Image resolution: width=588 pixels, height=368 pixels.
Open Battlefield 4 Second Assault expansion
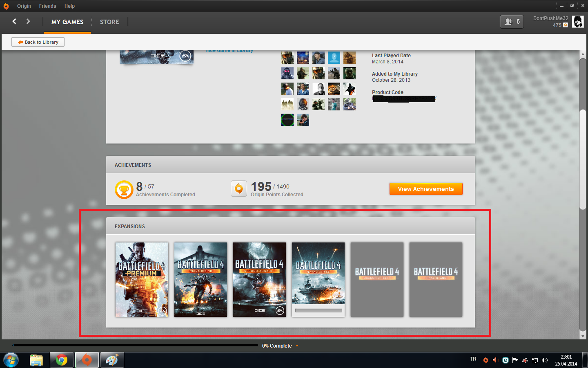click(259, 280)
